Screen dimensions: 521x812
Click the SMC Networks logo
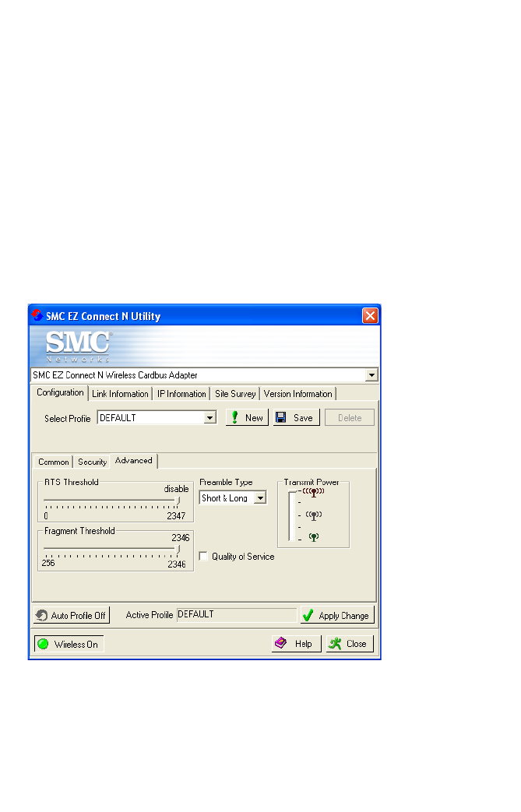(x=78, y=346)
